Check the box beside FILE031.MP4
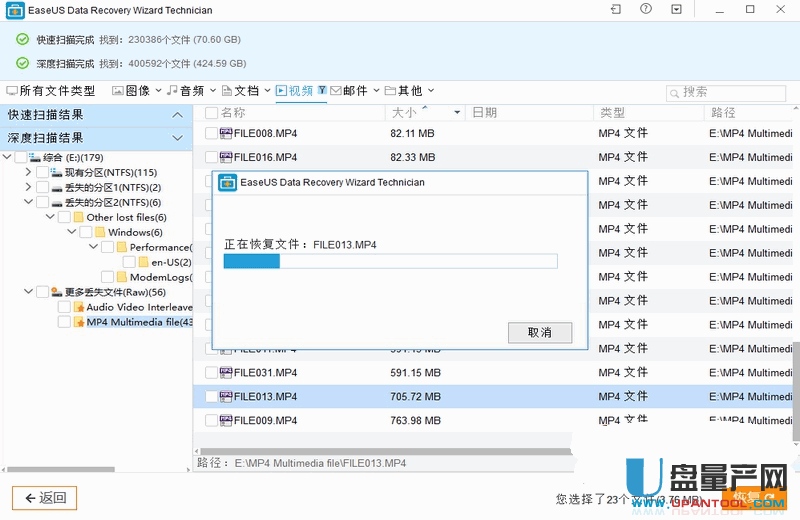 pyautogui.click(x=211, y=373)
